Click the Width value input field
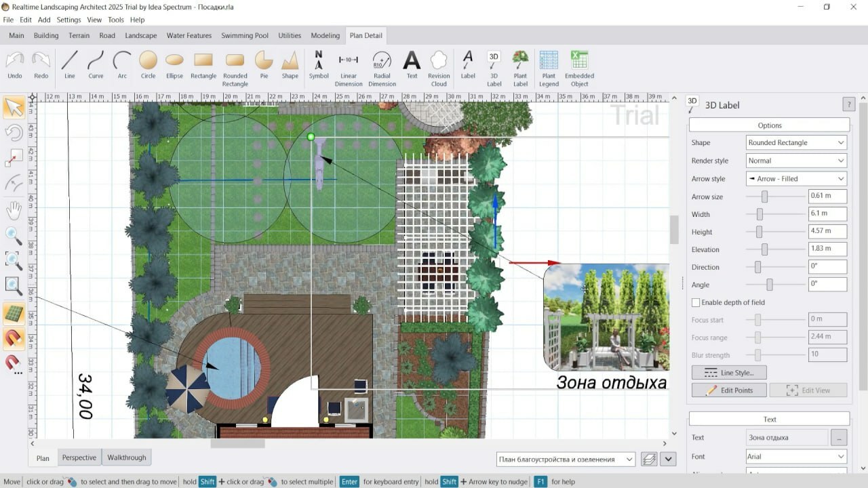 tap(827, 214)
